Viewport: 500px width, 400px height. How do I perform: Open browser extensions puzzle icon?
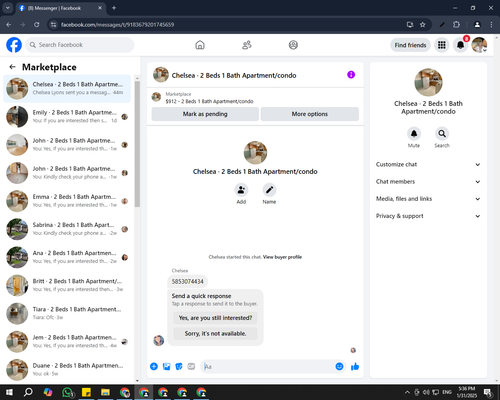pyautogui.click(x=456, y=25)
